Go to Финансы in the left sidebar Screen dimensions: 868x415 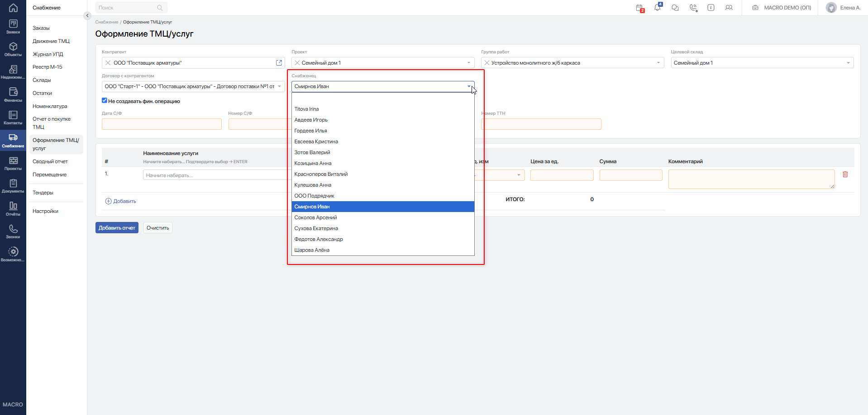(x=13, y=94)
